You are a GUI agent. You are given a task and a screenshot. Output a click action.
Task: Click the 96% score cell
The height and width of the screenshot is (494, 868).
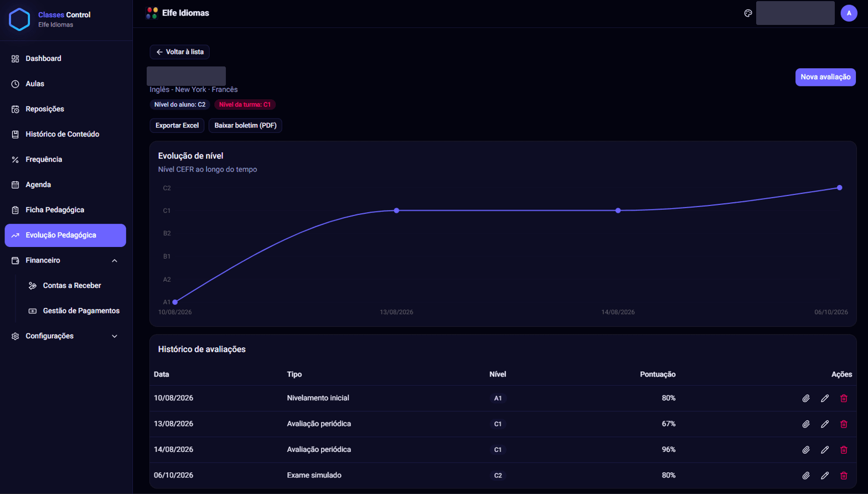coord(669,450)
